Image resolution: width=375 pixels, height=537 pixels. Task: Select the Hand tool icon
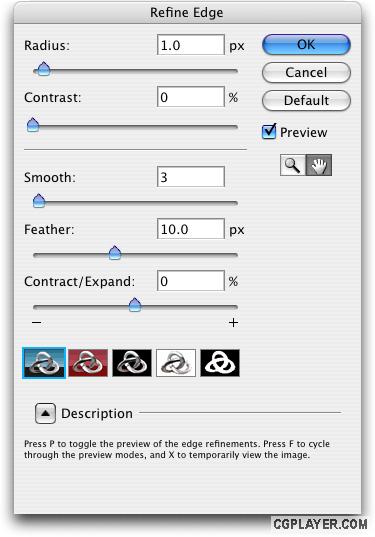318,165
